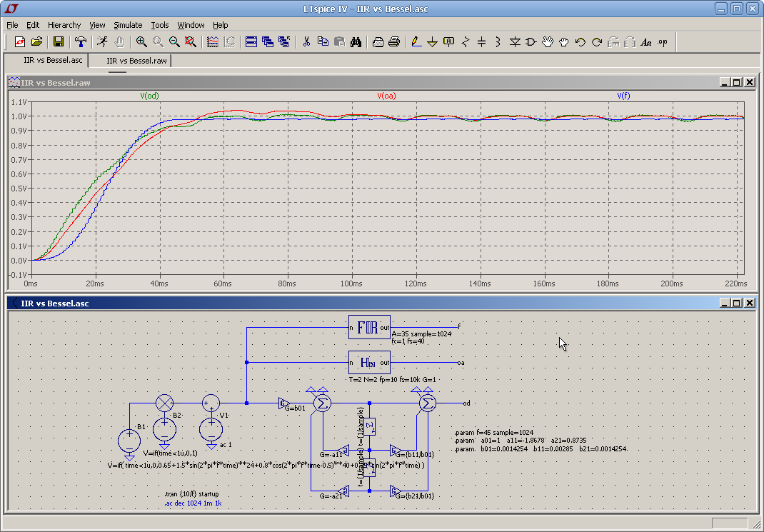
Task: Click the Run simulation running-man icon
Action: pyautogui.click(x=103, y=42)
